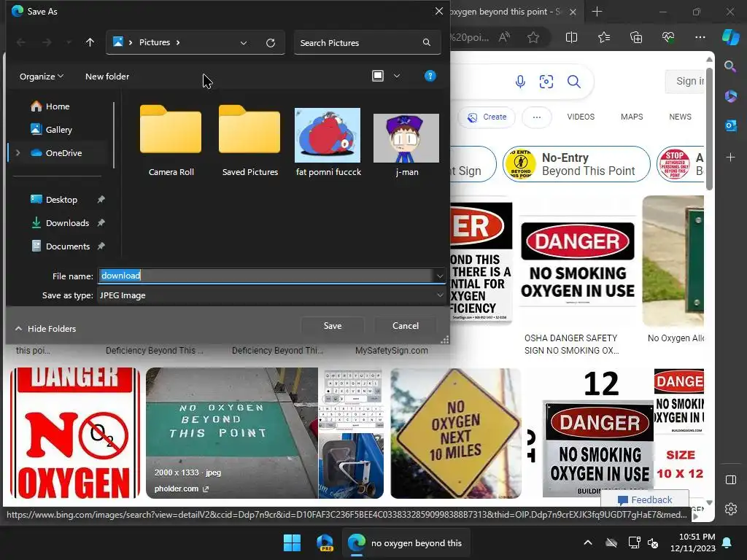This screenshot has width=747, height=560.
Task: Click the Feedback button on Bing
Action: click(645, 499)
